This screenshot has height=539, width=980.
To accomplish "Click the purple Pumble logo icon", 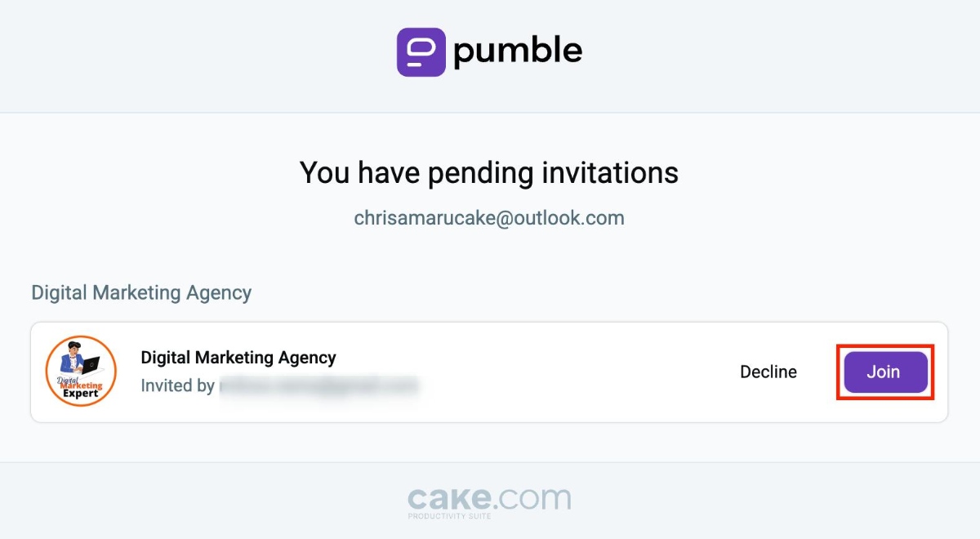I will click(x=421, y=52).
